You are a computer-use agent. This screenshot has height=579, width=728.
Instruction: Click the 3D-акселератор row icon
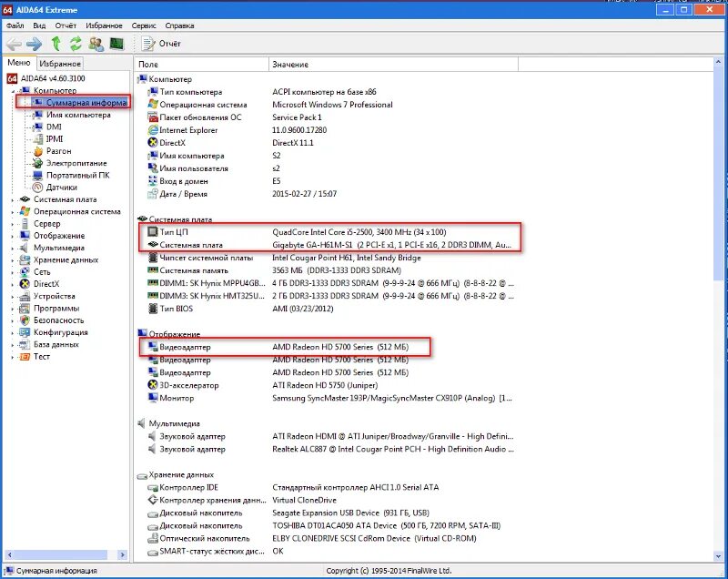pos(153,385)
